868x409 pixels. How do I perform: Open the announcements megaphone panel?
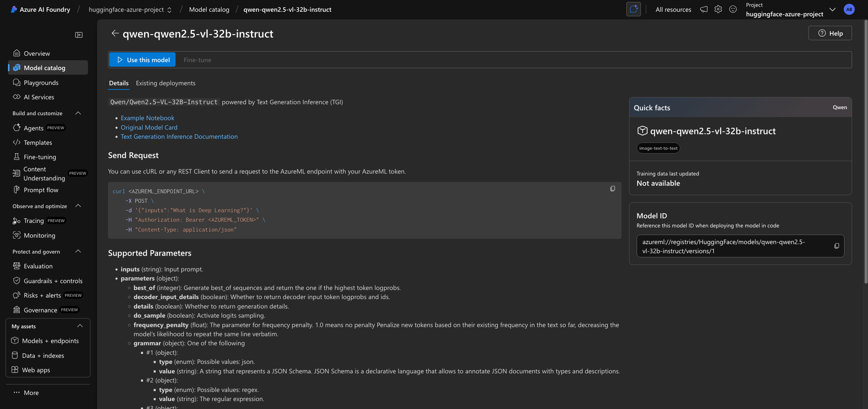703,9
